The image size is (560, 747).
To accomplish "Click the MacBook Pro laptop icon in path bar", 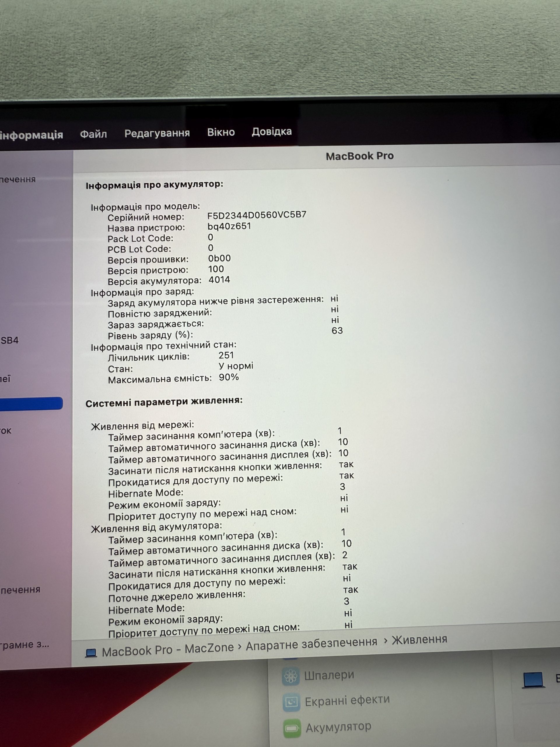I will pos(91,653).
